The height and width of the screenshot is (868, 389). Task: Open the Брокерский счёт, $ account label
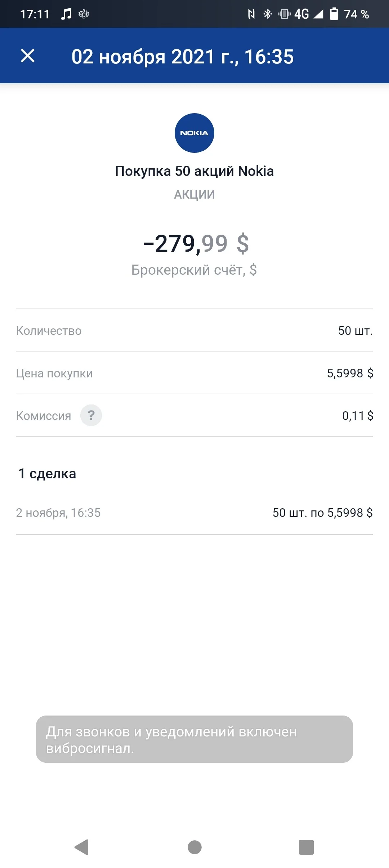pyautogui.click(x=194, y=270)
